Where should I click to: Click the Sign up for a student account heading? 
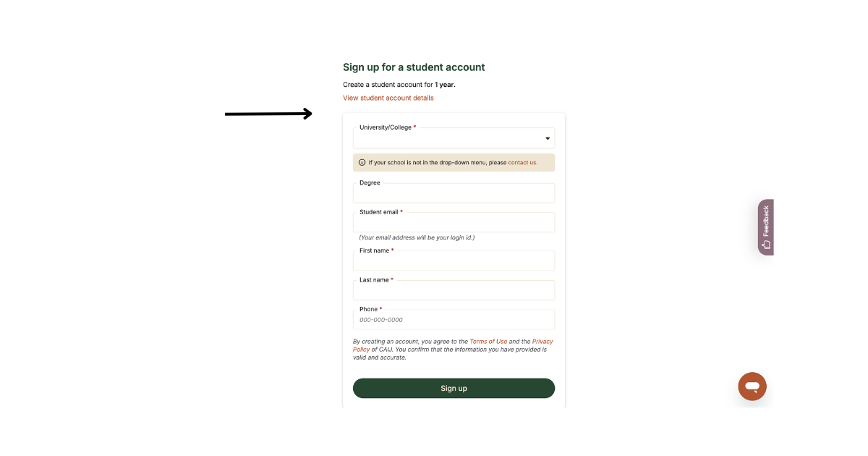pos(414,67)
